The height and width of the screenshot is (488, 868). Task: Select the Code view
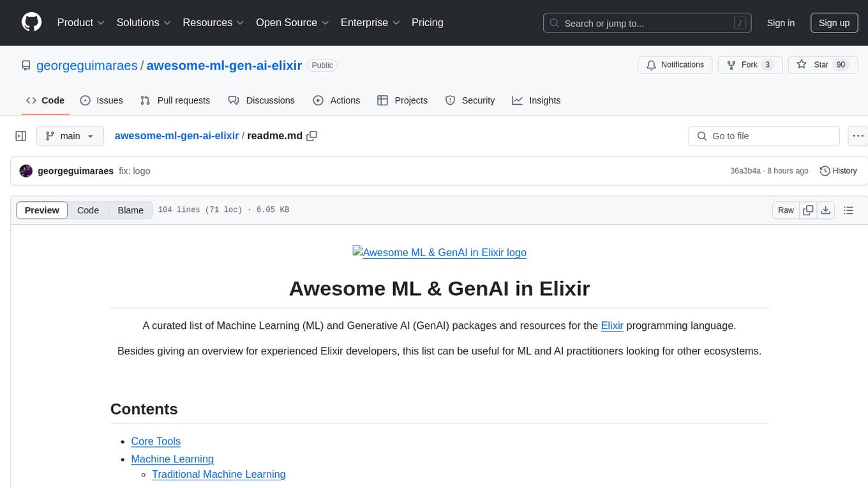pos(88,210)
